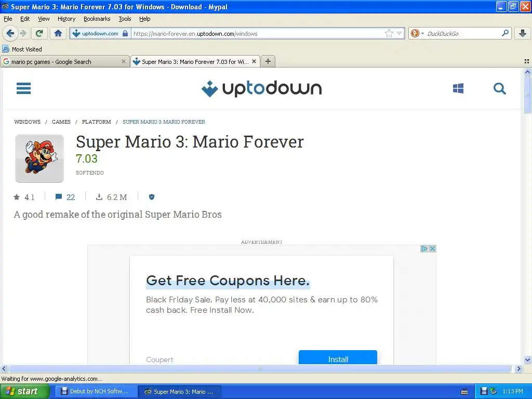This screenshot has width=532, height=399.
Task: Open the Bookmarks menu
Action: point(97,19)
